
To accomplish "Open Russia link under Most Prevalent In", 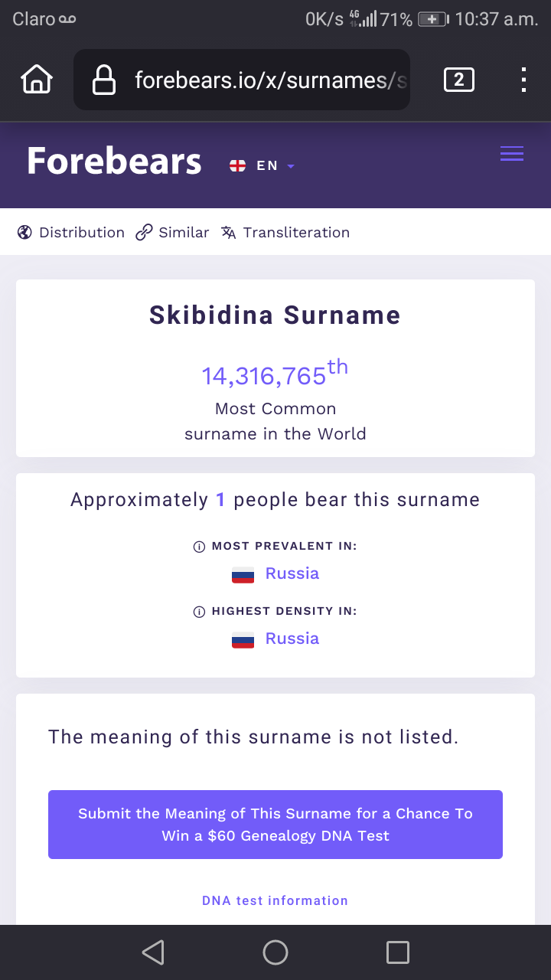I will [x=292, y=573].
